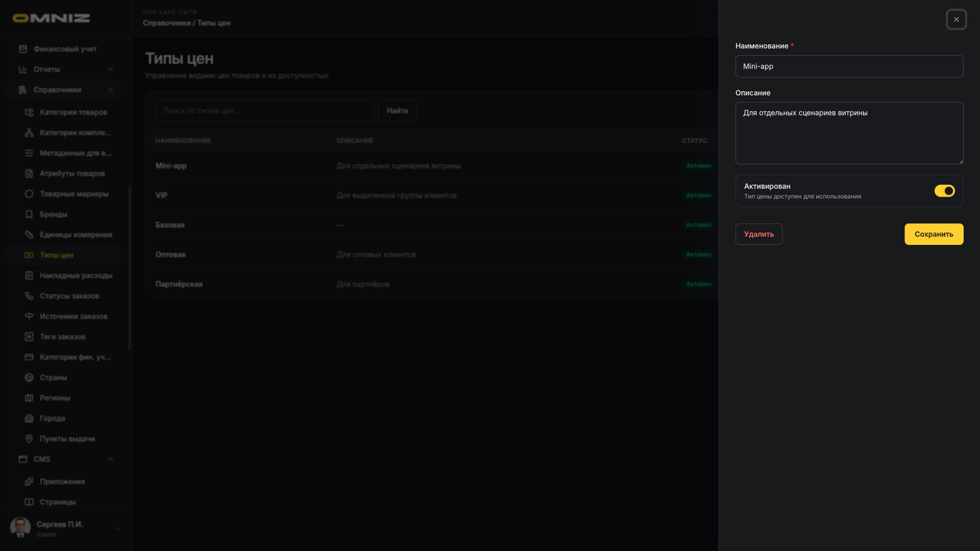Viewport: 980px width, 551px height.
Task: Click the user avatar photo
Action: click(20, 528)
